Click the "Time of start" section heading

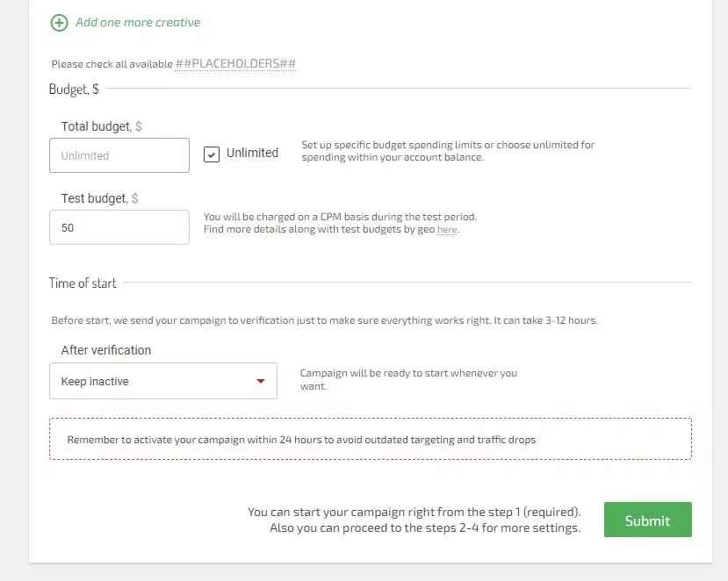point(83,283)
